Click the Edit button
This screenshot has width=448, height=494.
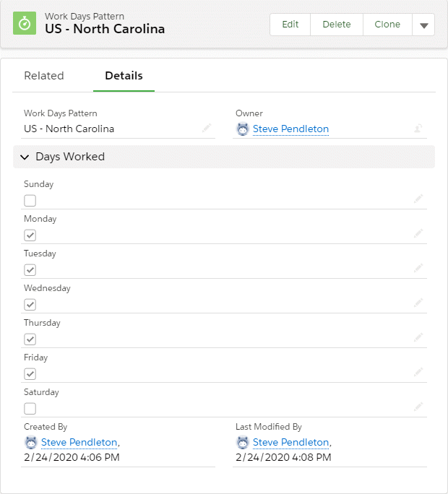(x=290, y=25)
